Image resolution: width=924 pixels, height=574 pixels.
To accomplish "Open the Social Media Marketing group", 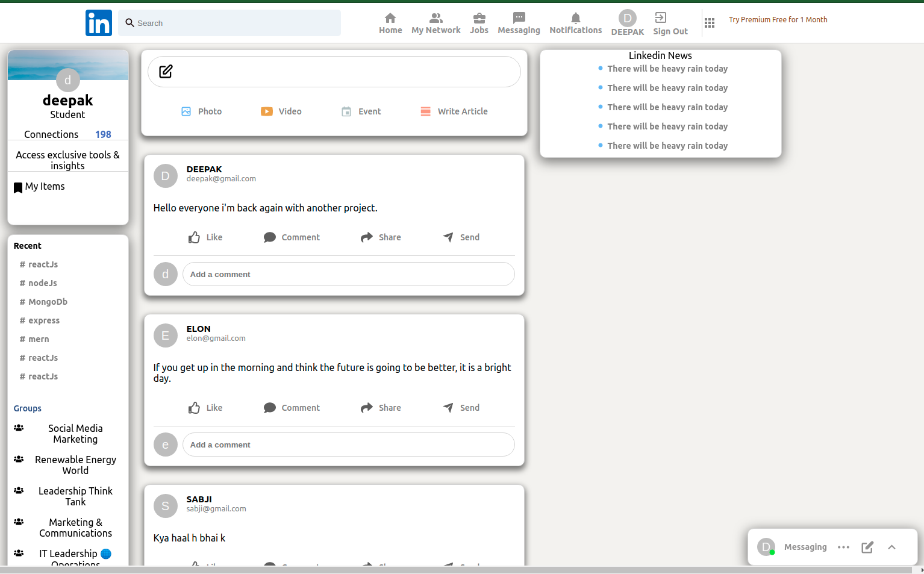I will tap(75, 434).
